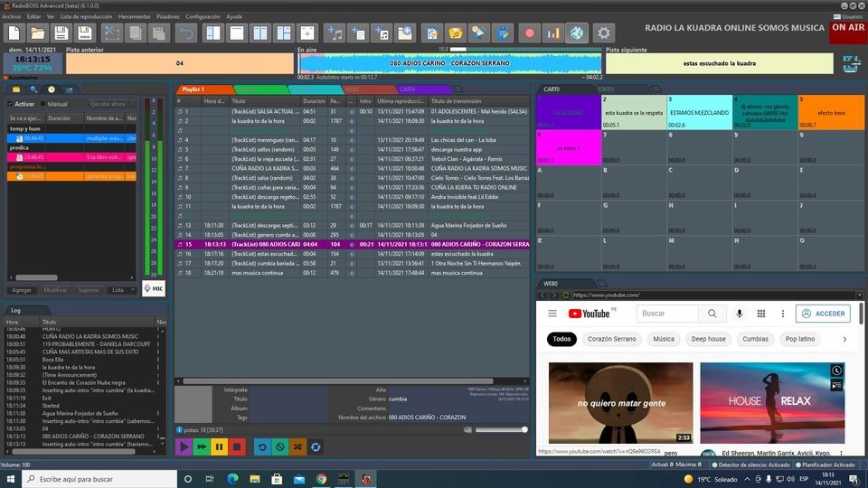Image resolution: width=868 pixels, height=488 pixels.
Task: Click the MIC microphone button
Action: pyautogui.click(x=153, y=289)
